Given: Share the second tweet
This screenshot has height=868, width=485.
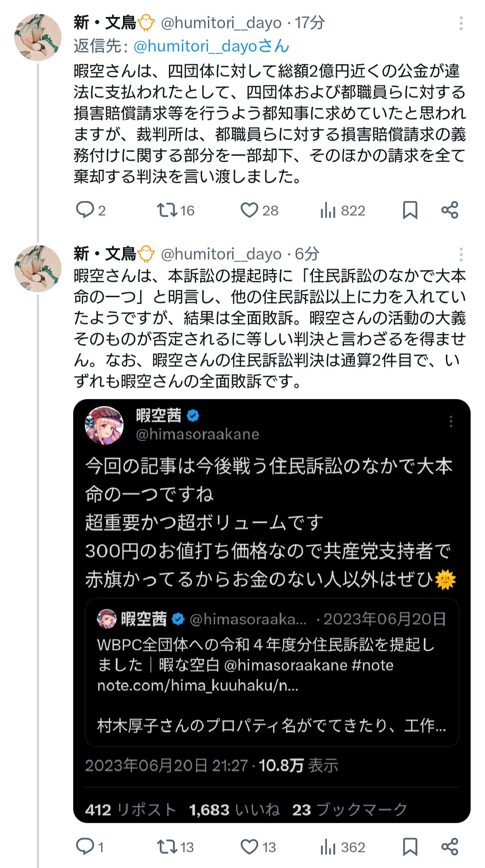Looking at the screenshot, I should (450, 847).
